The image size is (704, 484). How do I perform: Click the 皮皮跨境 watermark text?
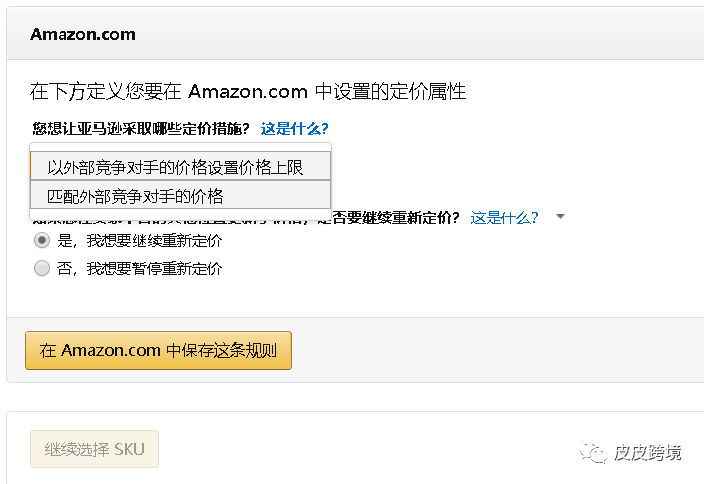click(x=648, y=453)
